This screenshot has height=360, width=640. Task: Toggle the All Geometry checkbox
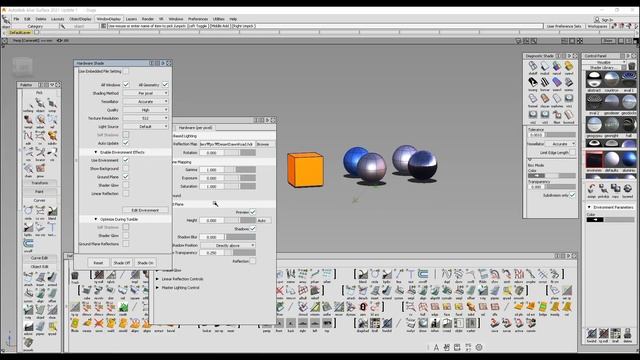pos(165,84)
